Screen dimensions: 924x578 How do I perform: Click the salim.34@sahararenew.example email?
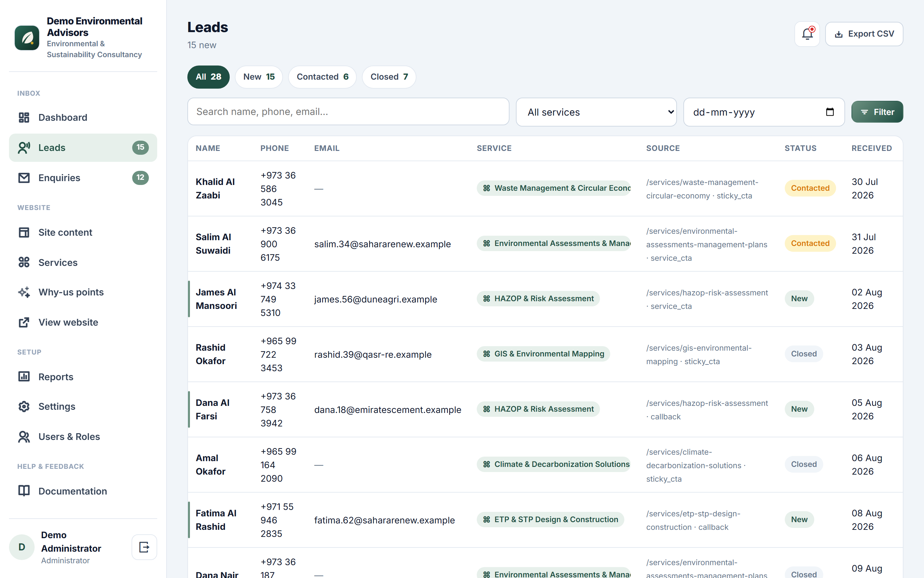click(x=382, y=244)
